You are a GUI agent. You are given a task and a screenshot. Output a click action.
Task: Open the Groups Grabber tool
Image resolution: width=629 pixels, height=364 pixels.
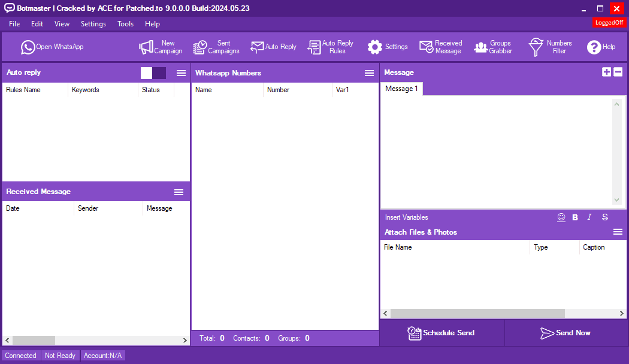(492, 47)
